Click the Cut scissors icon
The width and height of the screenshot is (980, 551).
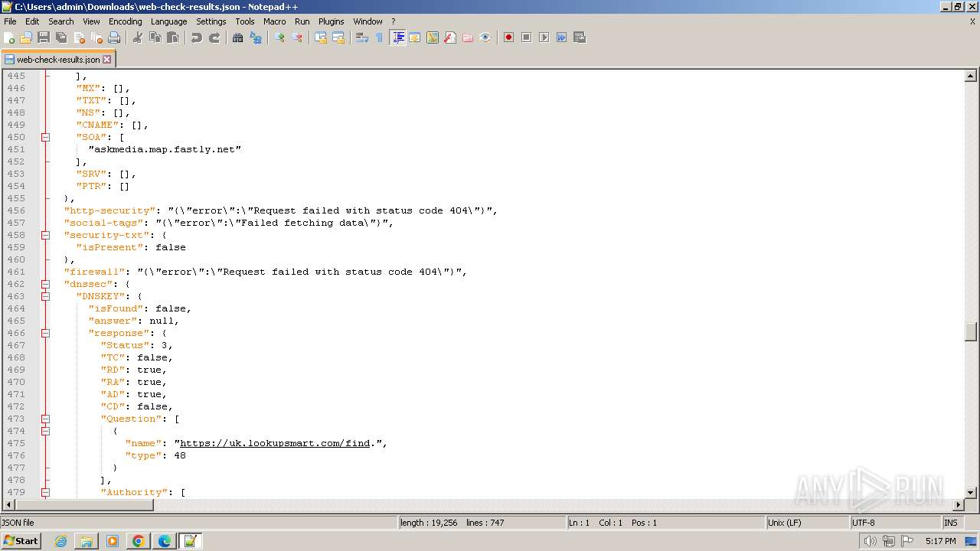point(138,37)
